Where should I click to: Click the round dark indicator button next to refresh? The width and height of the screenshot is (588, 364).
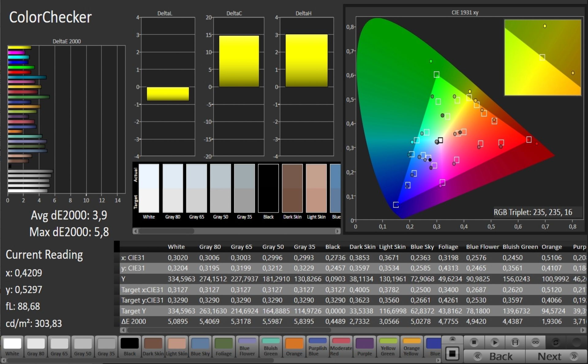click(576, 342)
